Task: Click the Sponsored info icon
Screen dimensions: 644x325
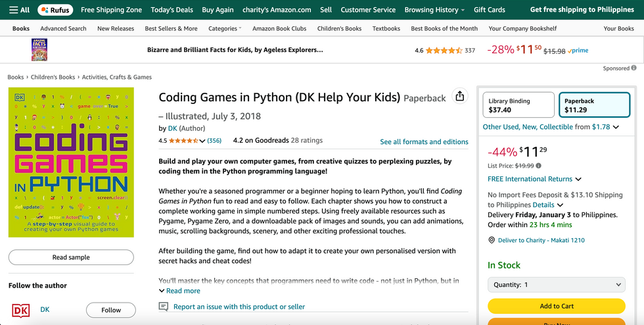Action: click(633, 68)
